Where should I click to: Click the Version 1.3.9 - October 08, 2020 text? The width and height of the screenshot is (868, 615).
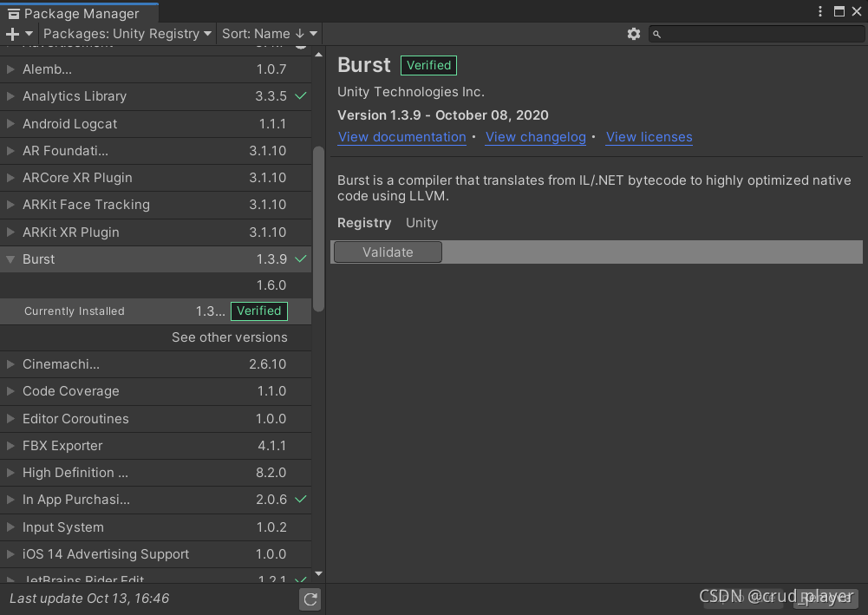pyautogui.click(x=443, y=115)
